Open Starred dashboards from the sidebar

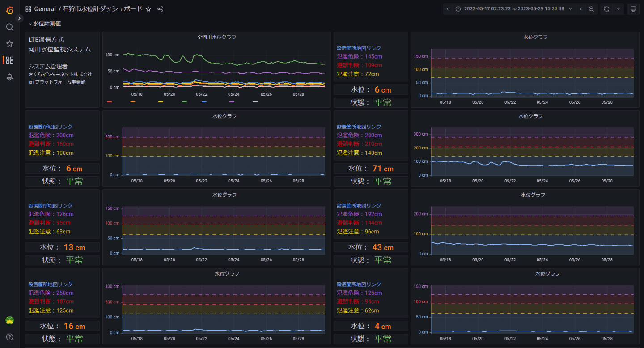click(9, 43)
